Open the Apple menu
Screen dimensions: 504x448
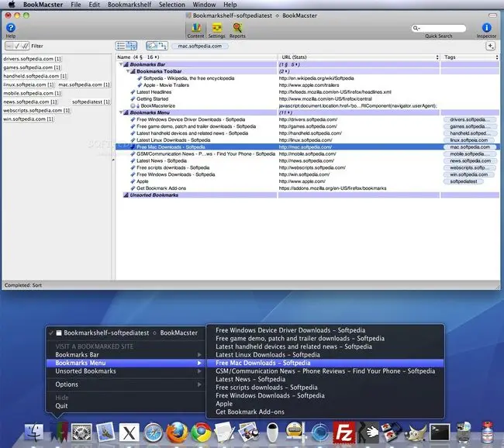[12, 5]
